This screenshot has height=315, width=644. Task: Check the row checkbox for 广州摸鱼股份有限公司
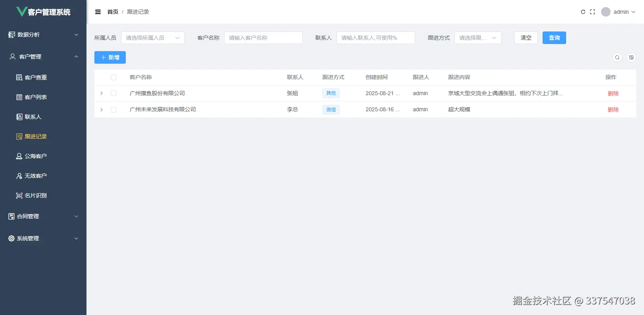point(114,93)
